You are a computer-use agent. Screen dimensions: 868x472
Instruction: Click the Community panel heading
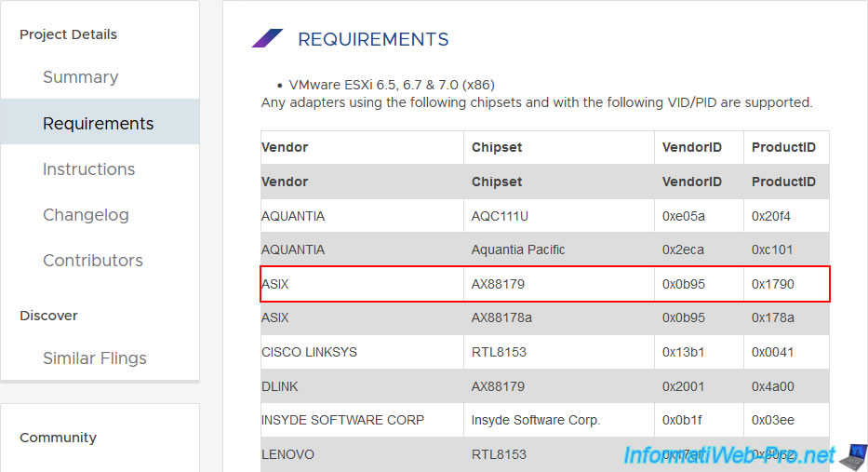(x=58, y=438)
